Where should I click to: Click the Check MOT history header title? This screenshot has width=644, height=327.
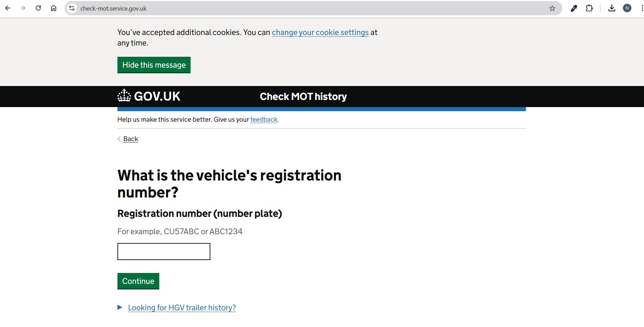pos(303,97)
